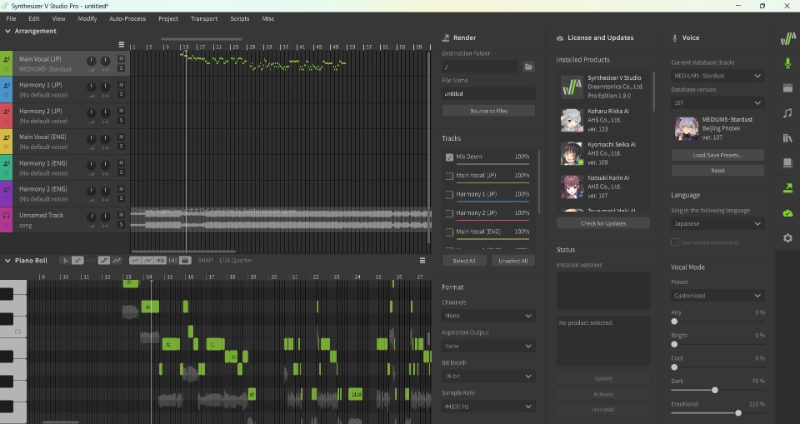Open the Sample Rate dropdown
Image resolution: width=800 pixels, height=424 pixels.
coord(488,406)
